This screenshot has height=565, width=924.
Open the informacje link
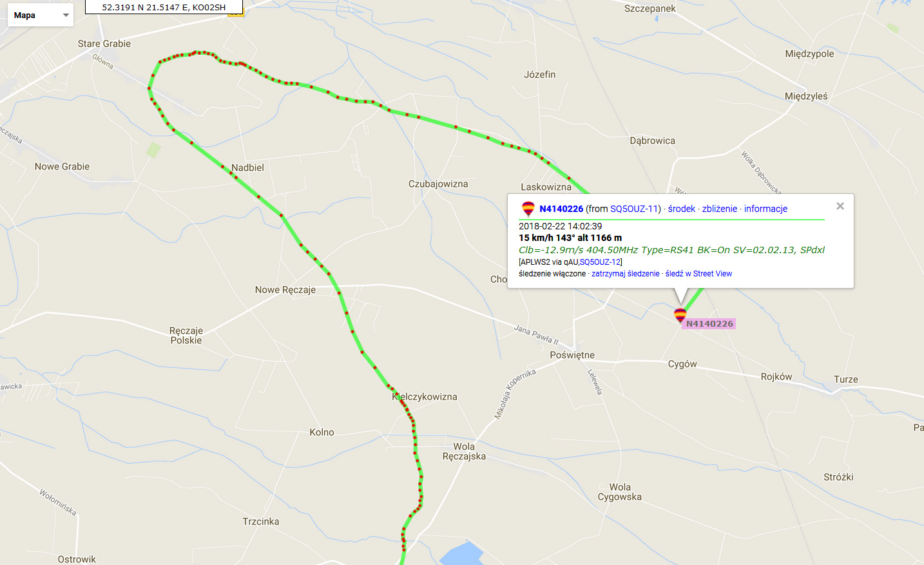[x=766, y=209]
